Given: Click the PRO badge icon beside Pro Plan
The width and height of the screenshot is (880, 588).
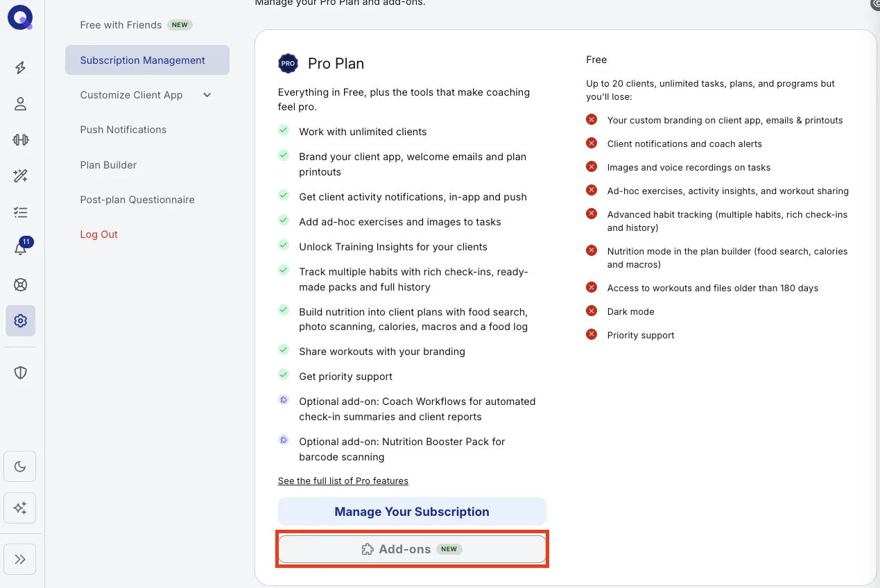Looking at the screenshot, I should click(x=288, y=63).
